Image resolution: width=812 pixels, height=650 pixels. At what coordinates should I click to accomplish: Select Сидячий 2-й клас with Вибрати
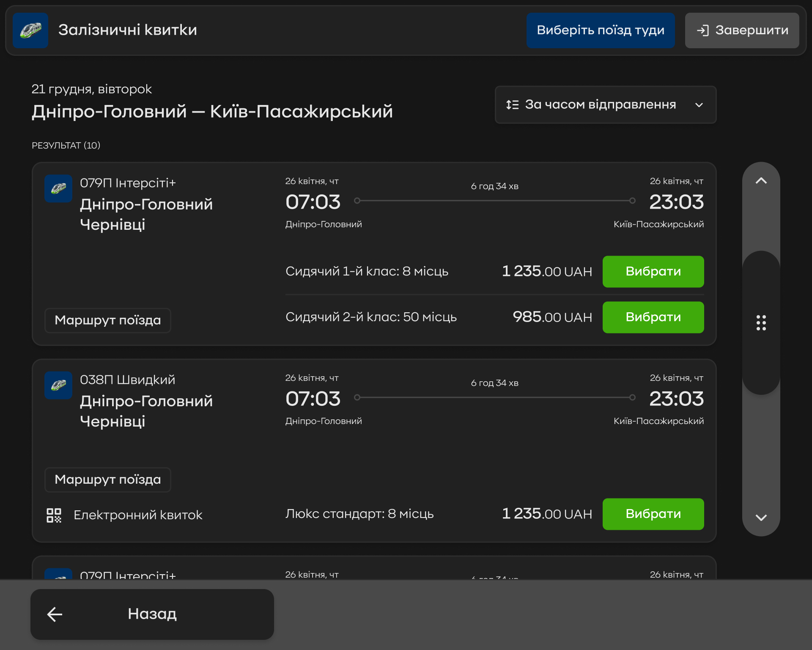(653, 317)
